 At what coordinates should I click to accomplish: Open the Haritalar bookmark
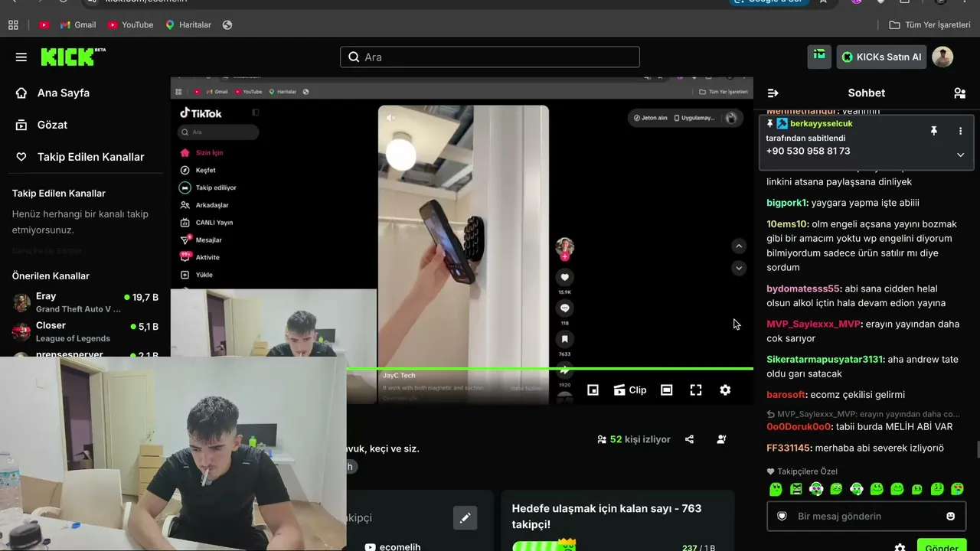[x=188, y=24]
